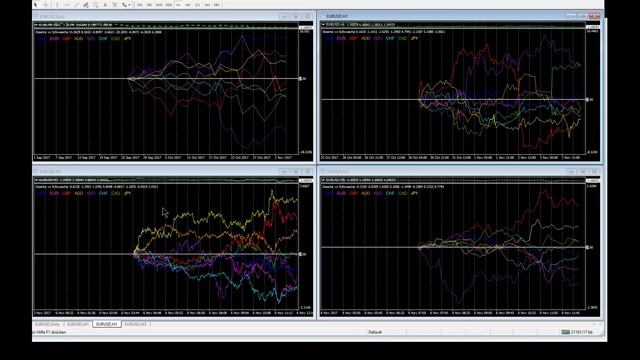Click the Hilfe F1 drücken status text
This screenshot has height=360, width=640.
pos(50,332)
